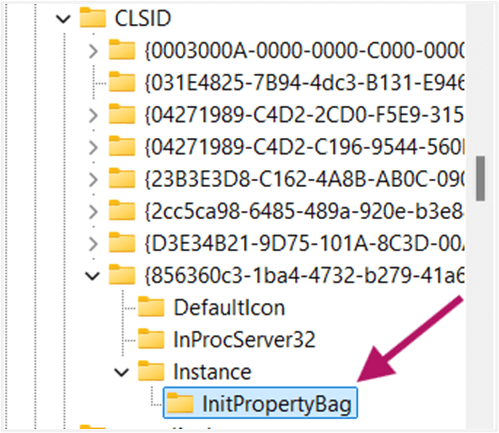Select key {0003000A-0000-0000-C000
Image resolution: width=499 pixels, height=433 pixels.
coord(304,51)
